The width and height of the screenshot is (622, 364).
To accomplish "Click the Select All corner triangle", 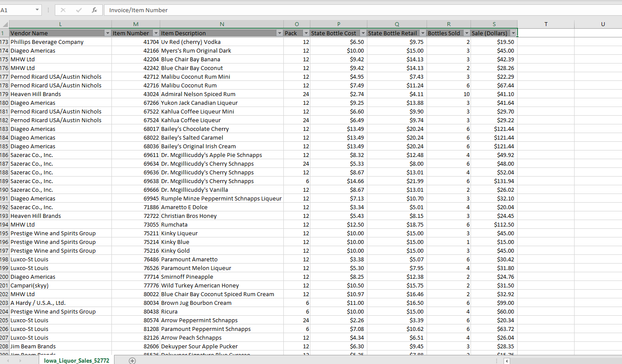I will point(4,24).
